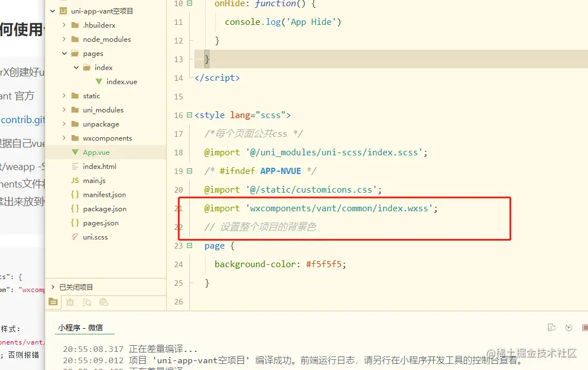
Task: Expand the static folder chevron
Action: pyautogui.click(x=64, y=95)
